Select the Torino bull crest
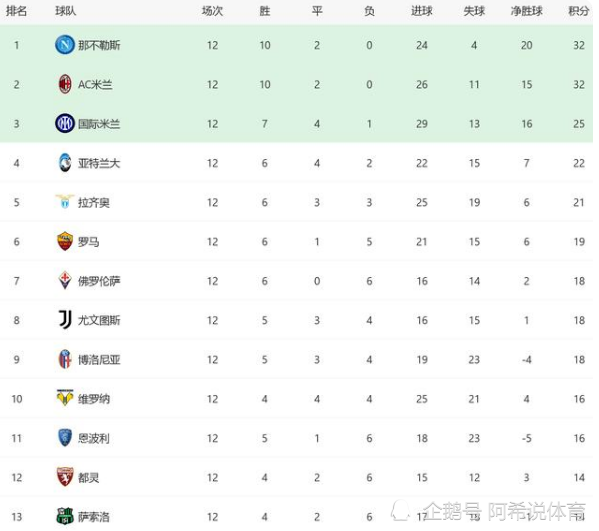Image resolution: width=599 pixels, height=531 pixels. 65,478
